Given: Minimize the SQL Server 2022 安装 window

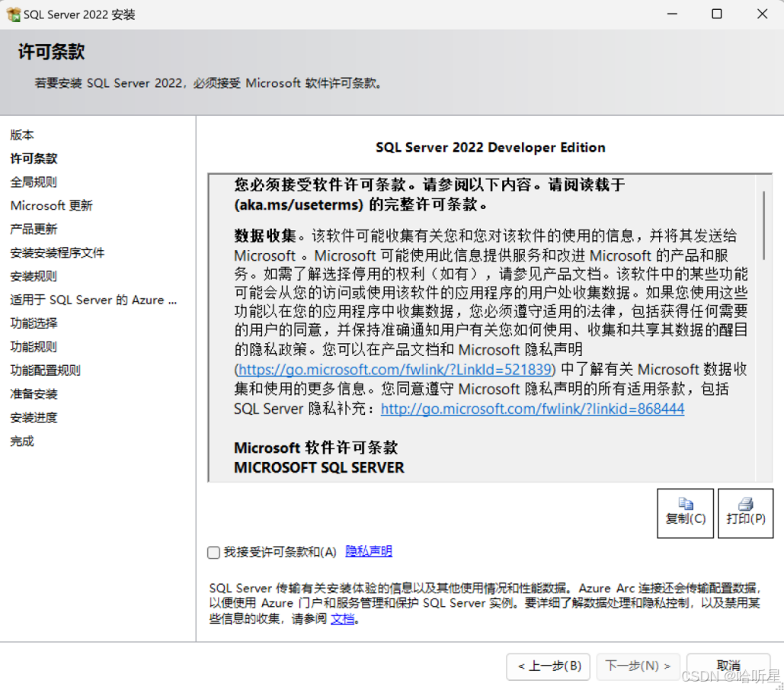Looking at the screenshot, I should (672, 14).
